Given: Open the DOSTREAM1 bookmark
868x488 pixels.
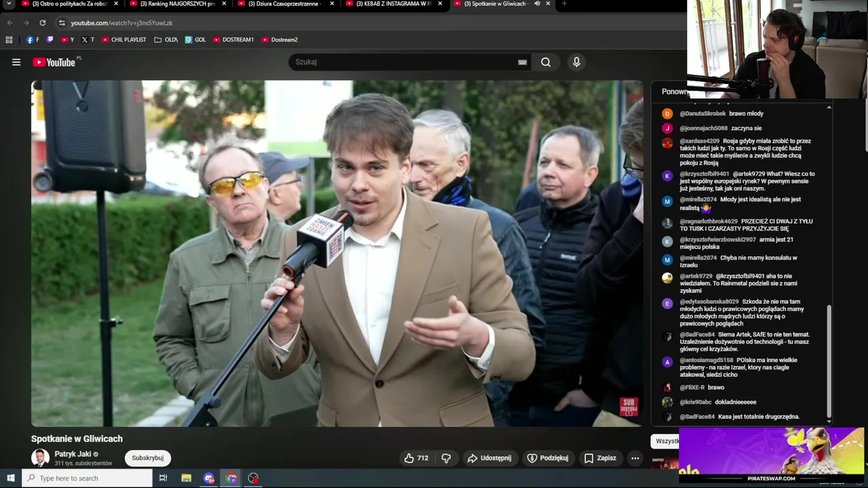Looking at the screenshot, I should pyautogui.click(x=233, y=40).
